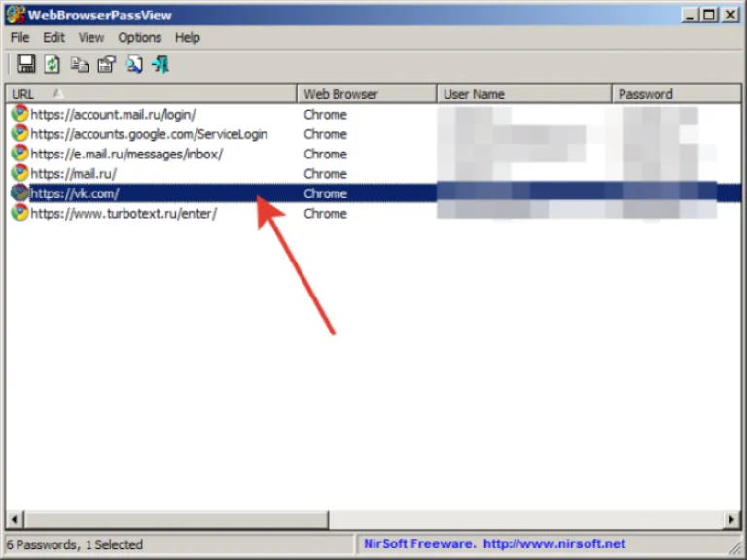Click the Save Selected Items toolbar icon
The height and width of the screenshot is (560, 747).
coord(26,64)
